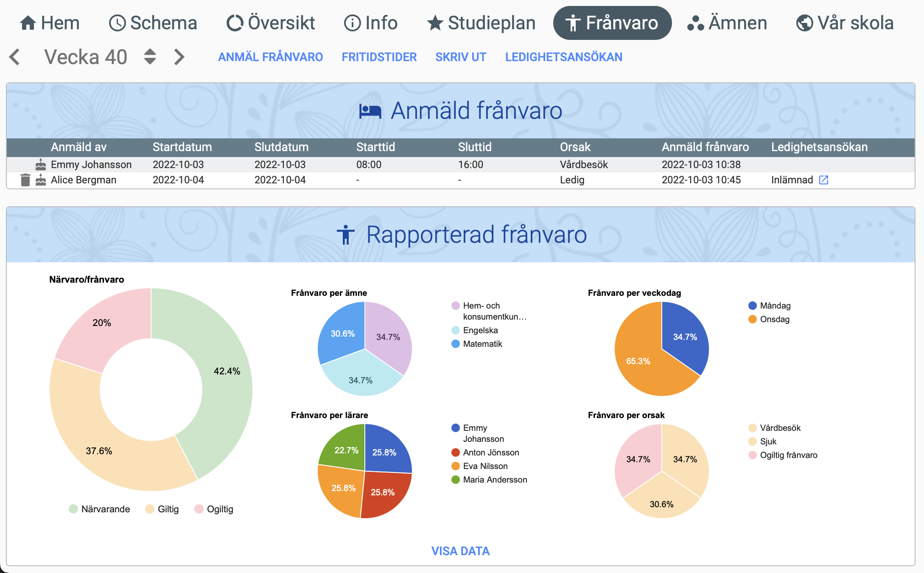Click the Måndag legend color swatch
The width and height of the screenshot is (924, 573).
click(753, 306)
